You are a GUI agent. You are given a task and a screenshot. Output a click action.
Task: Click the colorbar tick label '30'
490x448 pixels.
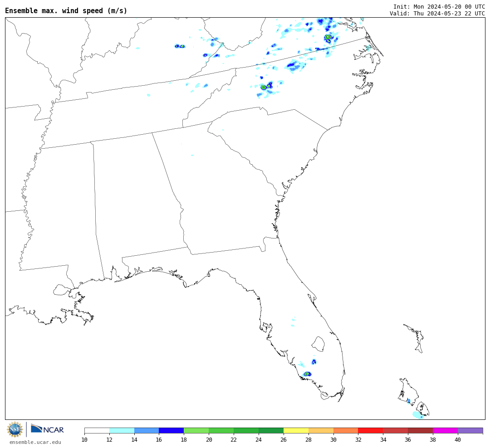click(x=333, y=440)
